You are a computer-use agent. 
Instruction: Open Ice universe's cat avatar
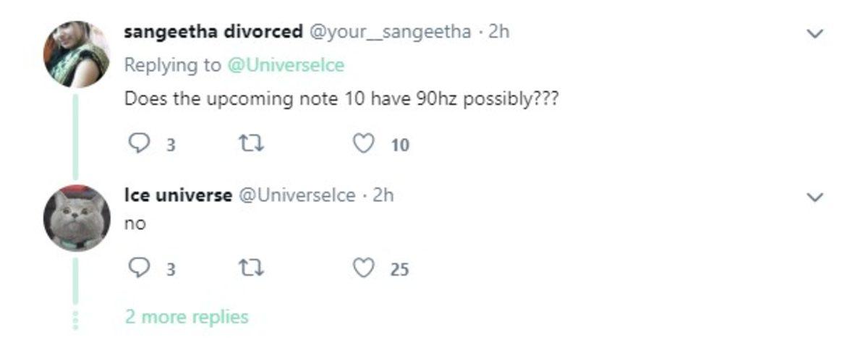coord(77,218)
